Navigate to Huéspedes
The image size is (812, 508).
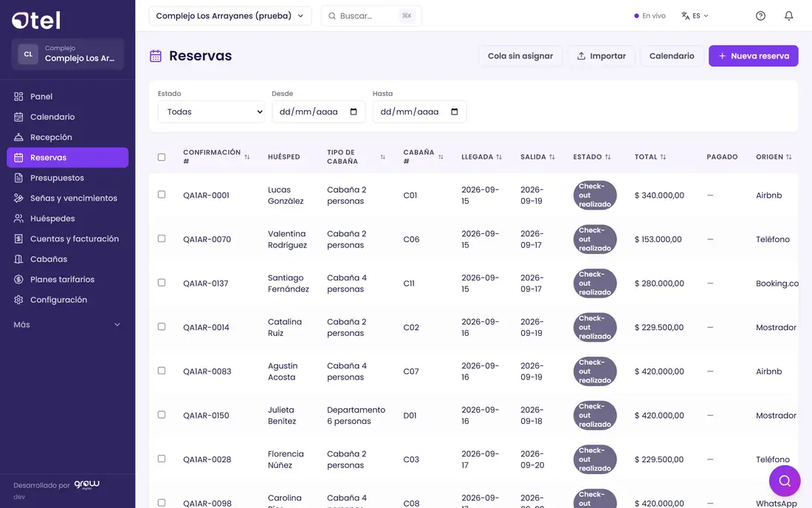click(x=67, y=219)
